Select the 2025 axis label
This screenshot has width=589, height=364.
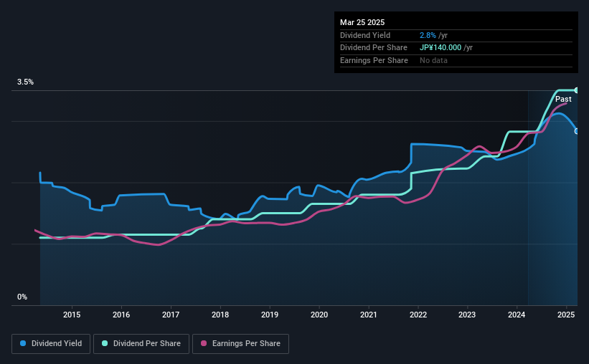566,315
